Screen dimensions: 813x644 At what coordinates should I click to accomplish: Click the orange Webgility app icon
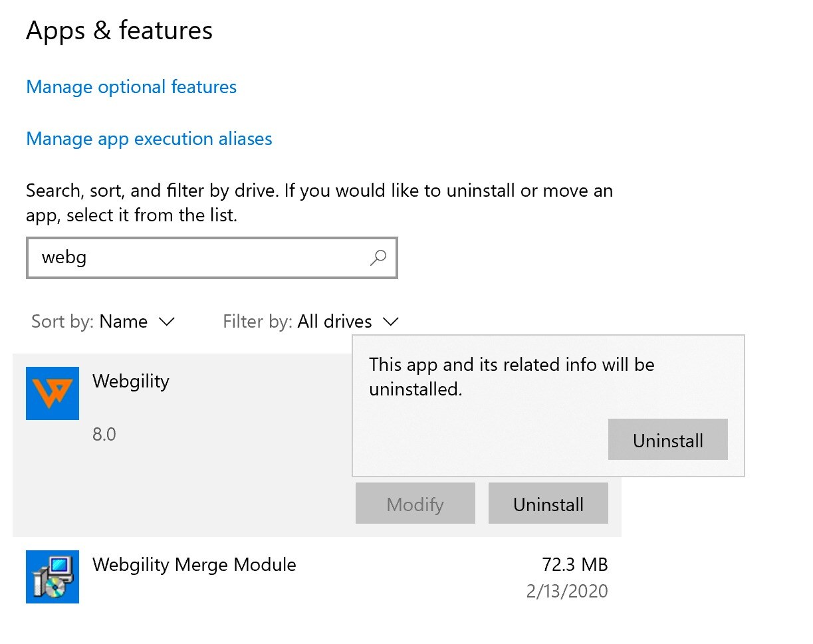coord(53,393)
